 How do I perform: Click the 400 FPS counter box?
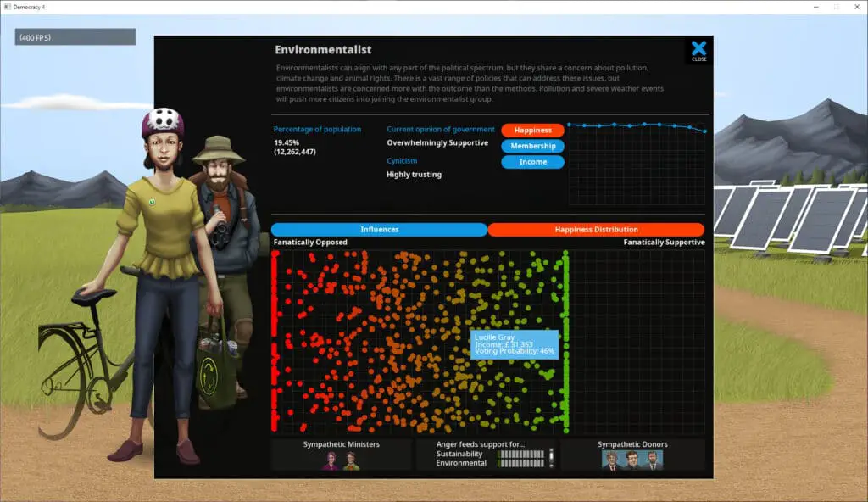coord(75,37)
